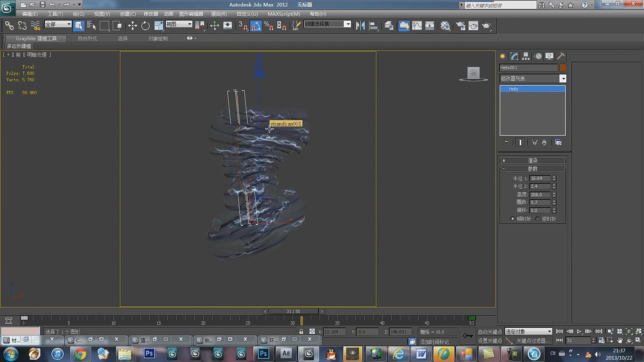The height and width of the screenshot is (362, 644).
Task: Open Google Chrome from the taskbar
Action: (x=80, y=354)
